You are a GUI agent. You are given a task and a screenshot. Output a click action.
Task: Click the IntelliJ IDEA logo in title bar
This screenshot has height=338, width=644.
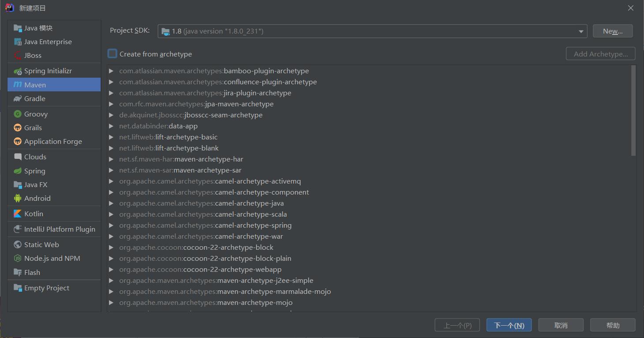tap(10, 8)
